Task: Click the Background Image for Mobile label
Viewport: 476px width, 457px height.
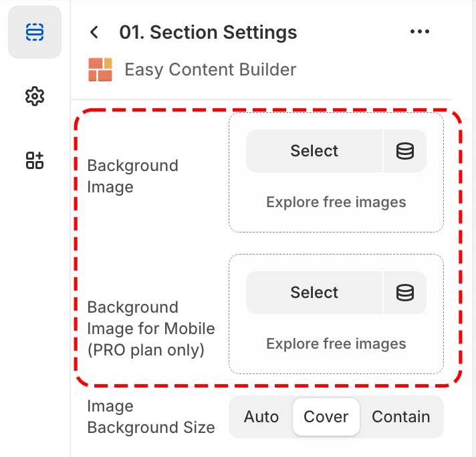Action: (151, 329)
